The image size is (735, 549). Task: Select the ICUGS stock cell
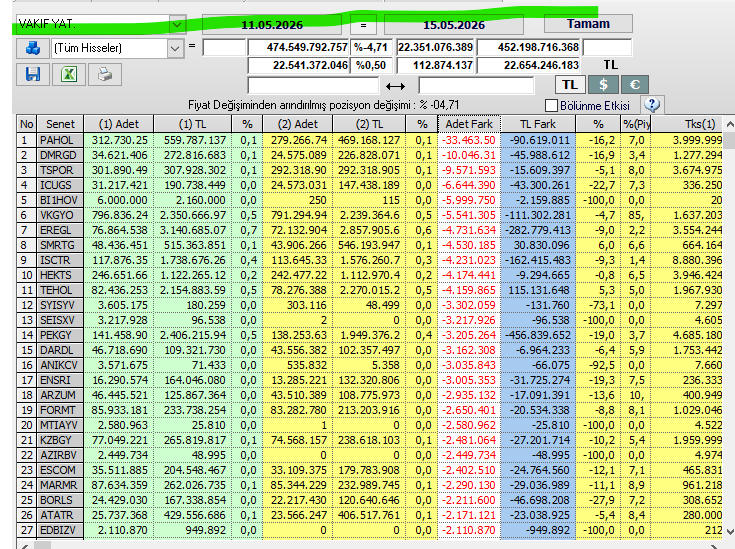60,185
